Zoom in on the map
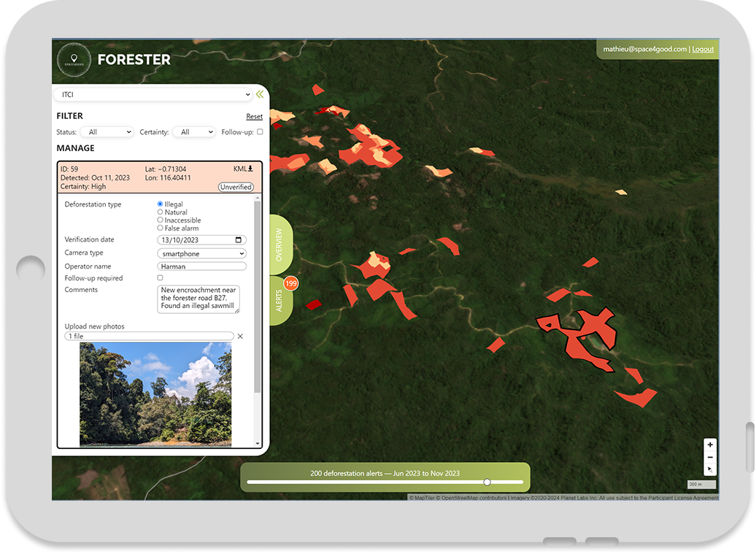The height and width of the screenshot is (554, 756). 710,445
